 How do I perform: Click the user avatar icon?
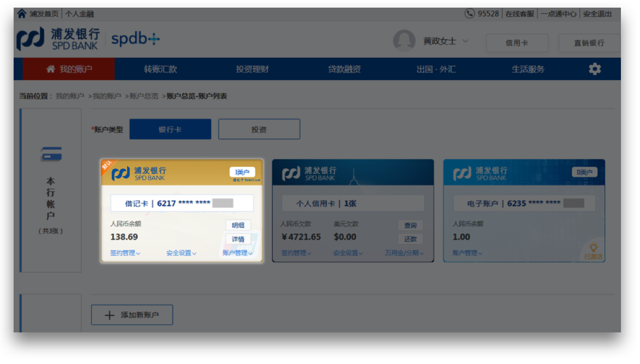(404, 41)
